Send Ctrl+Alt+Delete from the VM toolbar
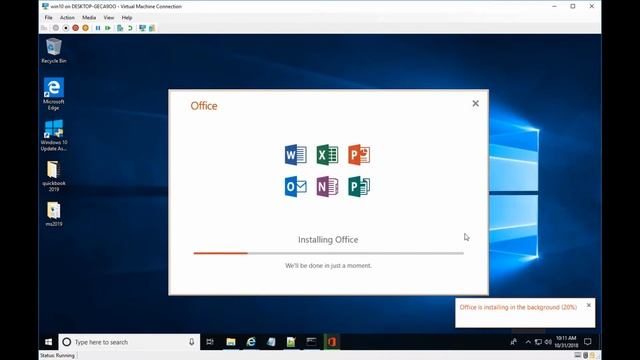The width and height of the screenshot is (640, 360). 44,28
